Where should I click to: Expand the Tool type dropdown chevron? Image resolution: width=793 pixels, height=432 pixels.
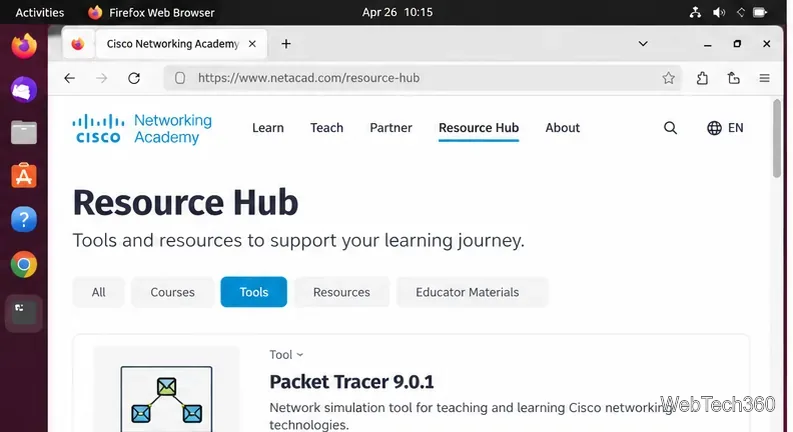click(300, 355)
